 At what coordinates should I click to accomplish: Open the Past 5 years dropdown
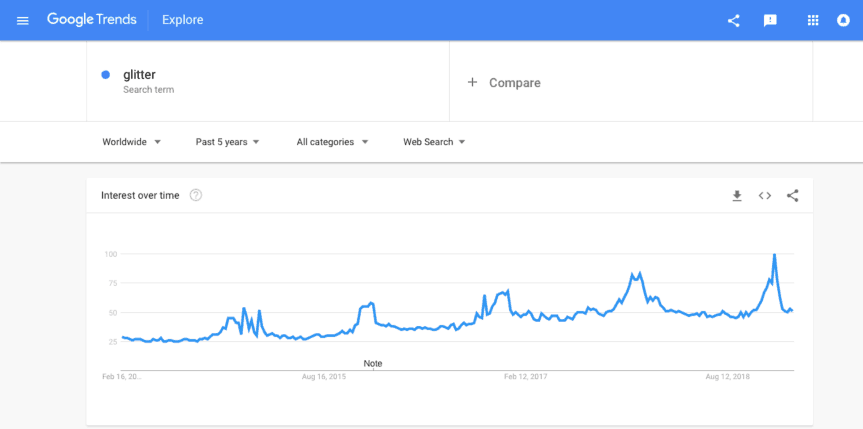227,142
